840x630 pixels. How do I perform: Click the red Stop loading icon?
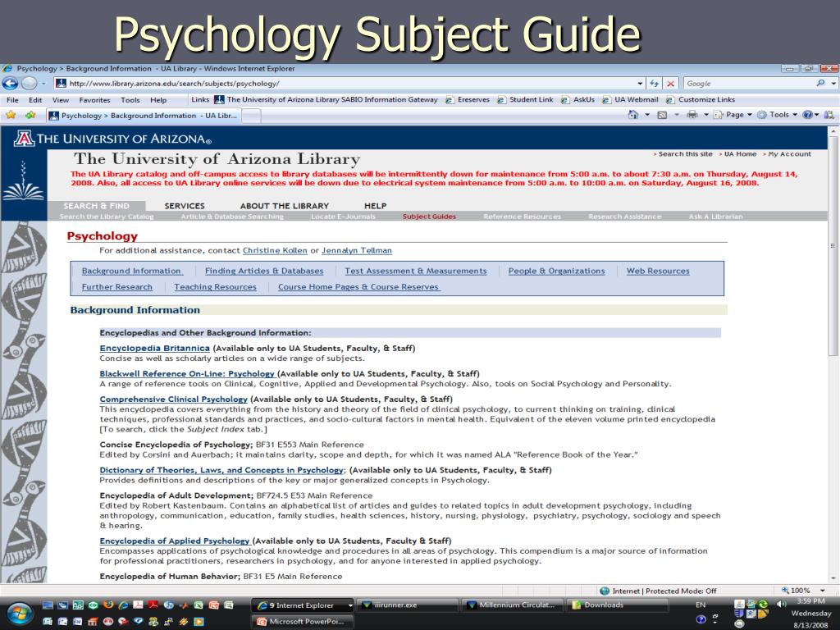[x=670, y=84]
